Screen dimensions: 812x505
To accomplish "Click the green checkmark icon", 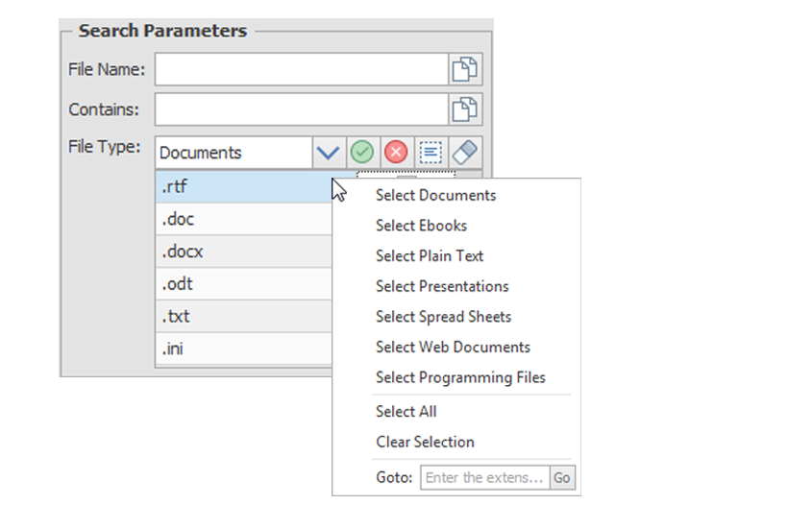I will (361, 152).
